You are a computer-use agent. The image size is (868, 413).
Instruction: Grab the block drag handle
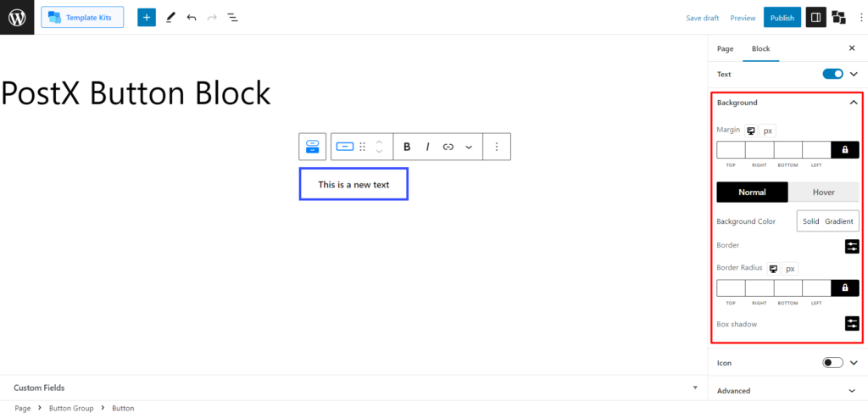tap(363, 147)
